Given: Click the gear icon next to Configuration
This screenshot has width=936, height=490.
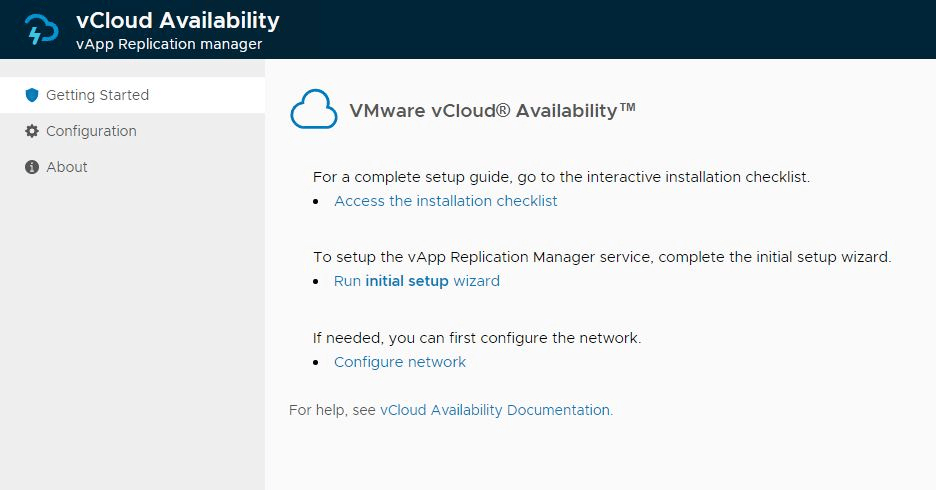Looking at the screenshot, I should coord(32,131).
